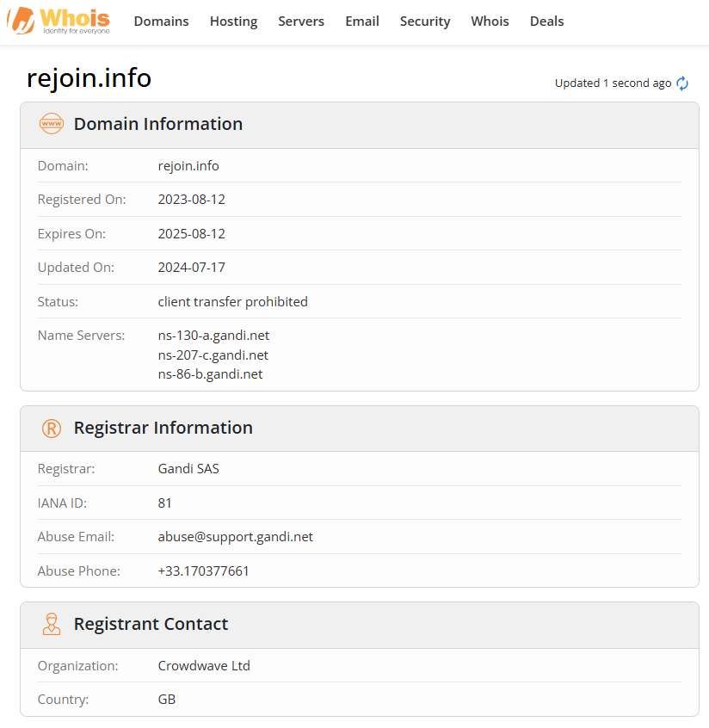This screenshot has width=709, height=728.
Task: Click the 'Abuse Email:' label
Action: click(x=76, y=537)
